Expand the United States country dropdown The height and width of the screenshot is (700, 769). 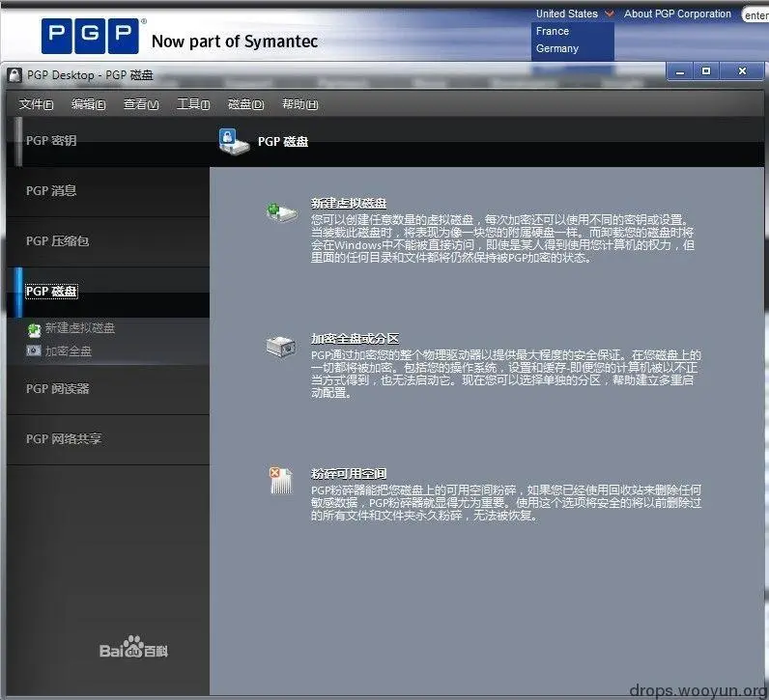(574, 14)
